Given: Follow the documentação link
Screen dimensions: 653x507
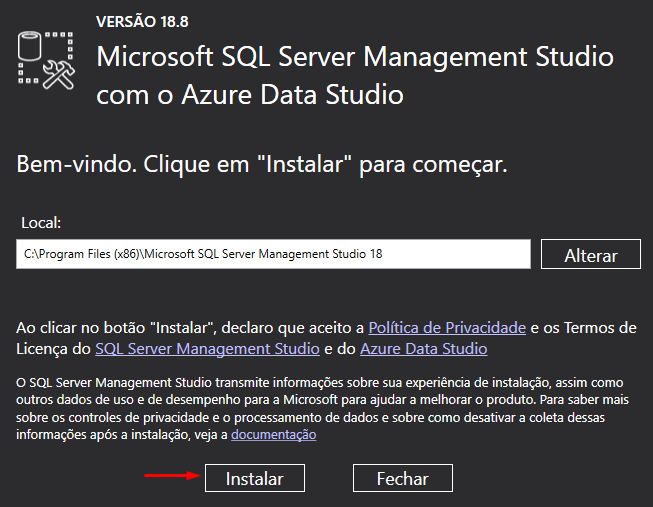Looking at the screenshot, I should pos(274,435).
